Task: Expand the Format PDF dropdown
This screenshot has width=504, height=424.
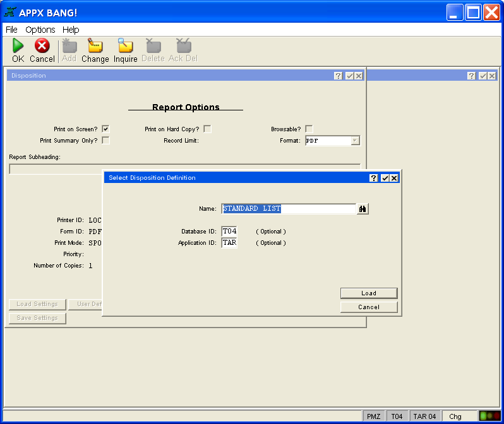Action: [x=355, y=141]
